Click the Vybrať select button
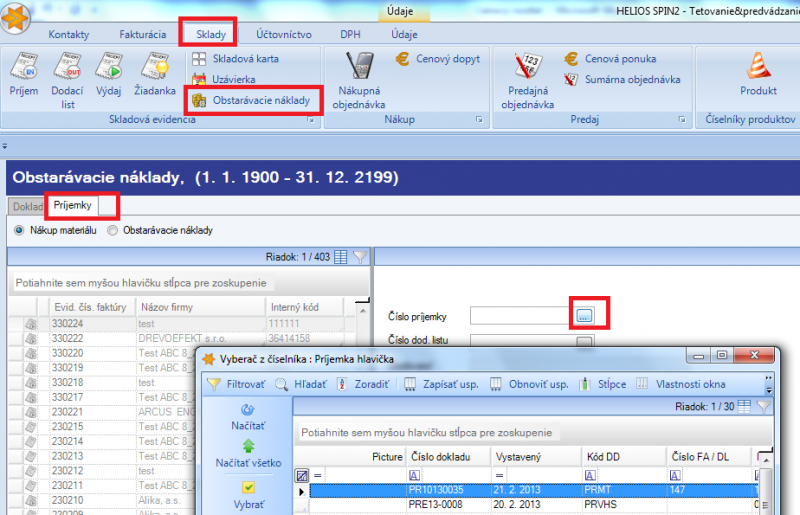 coord(248,495)
